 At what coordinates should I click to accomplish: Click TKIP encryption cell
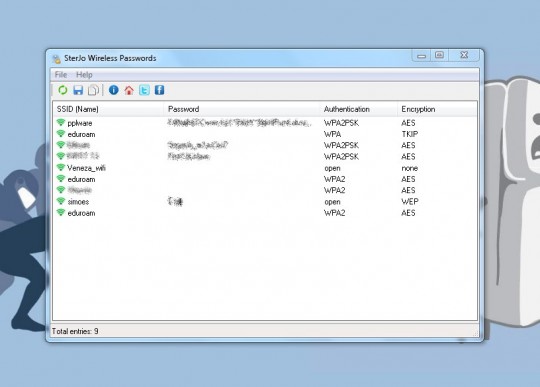tap(409, 134)
